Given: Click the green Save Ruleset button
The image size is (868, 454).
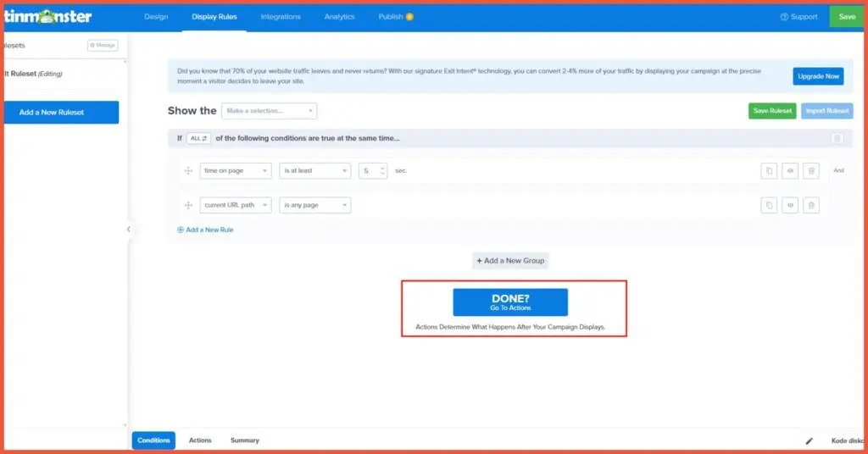Looking at the screenshot, I should [x=771, y=111].
